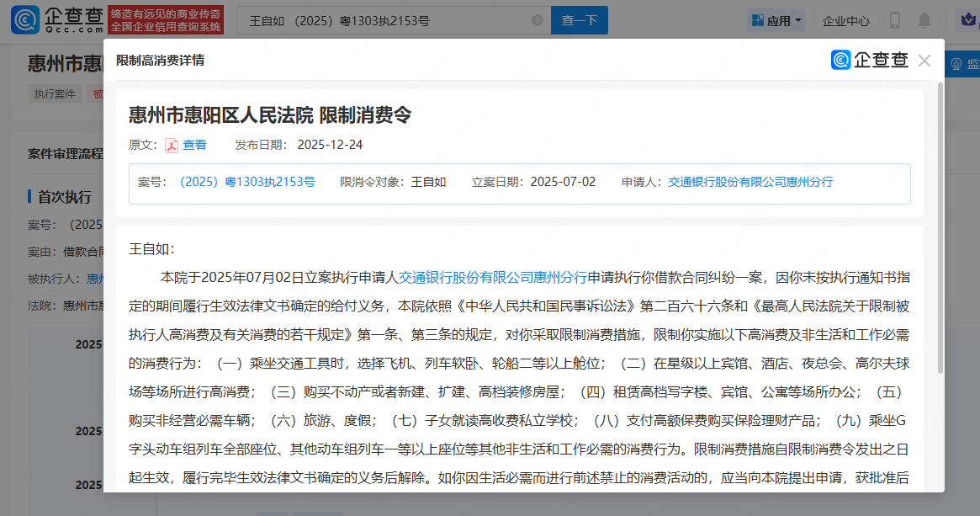The height and width of the screenshot is (516, 980).
Task: Click the 查一下 search button
Action: coord(579,21)
